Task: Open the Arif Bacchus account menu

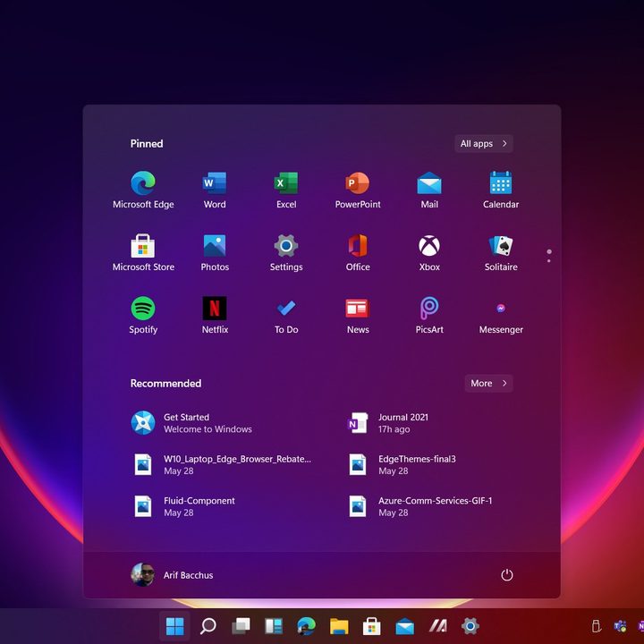Action: pyautogui.click(x=172, y=574)
